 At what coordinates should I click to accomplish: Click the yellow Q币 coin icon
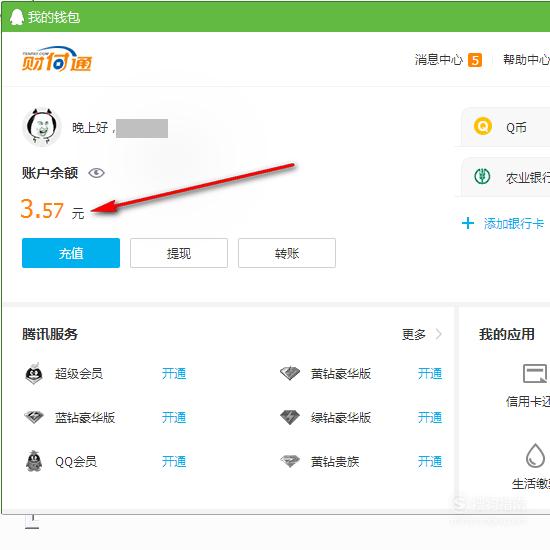coord(483,126)
